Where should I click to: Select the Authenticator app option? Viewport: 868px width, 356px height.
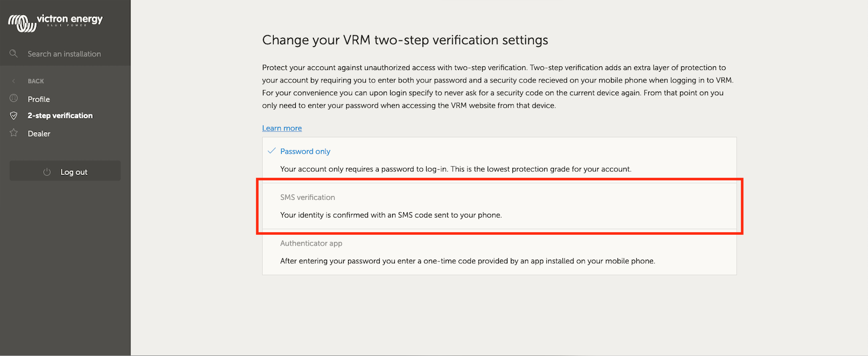[311, 243]
